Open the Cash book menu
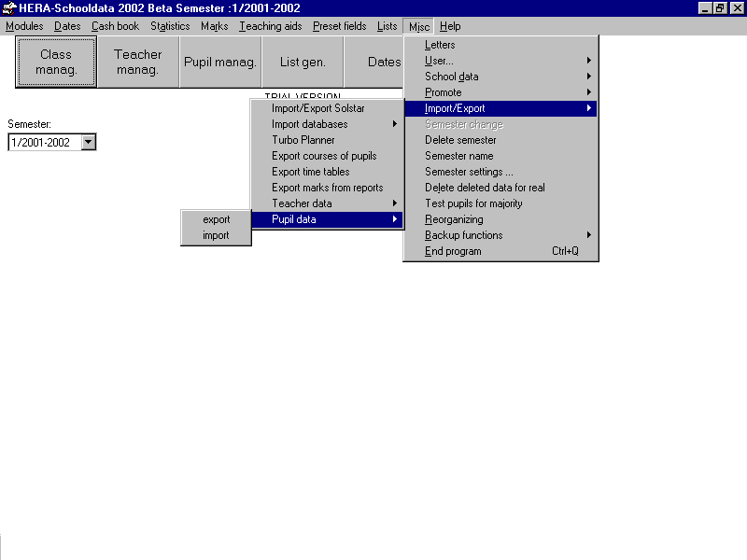Image resolution: width=747 pixels, height=560 pixels. (x=115, y=26)
